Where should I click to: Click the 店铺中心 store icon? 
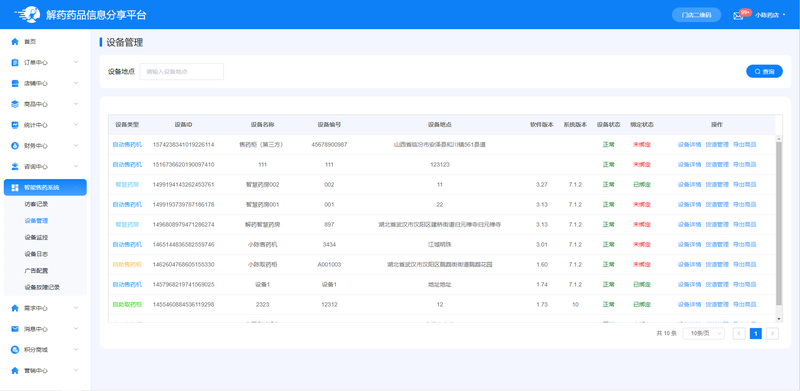pos(15,83)
